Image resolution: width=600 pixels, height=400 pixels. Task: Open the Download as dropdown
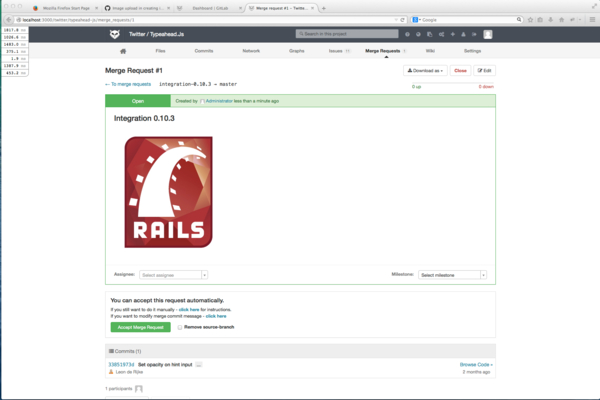click(425, 71)
